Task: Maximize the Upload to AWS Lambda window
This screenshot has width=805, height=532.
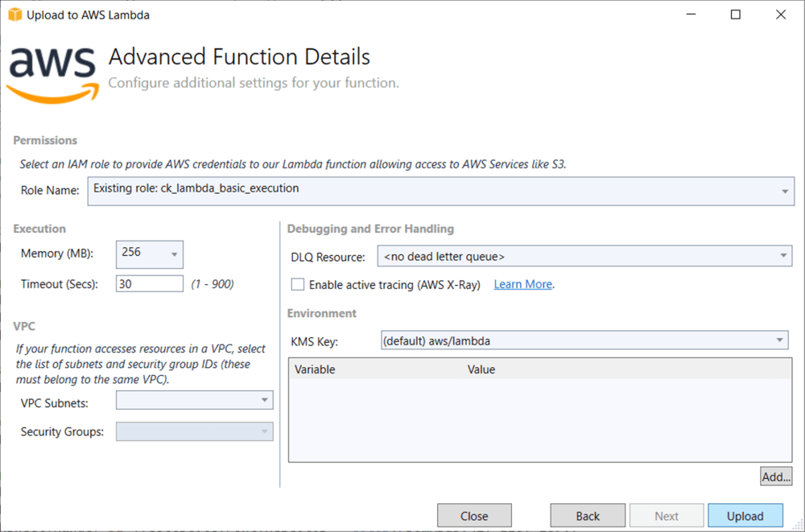Action: point(735,14)
